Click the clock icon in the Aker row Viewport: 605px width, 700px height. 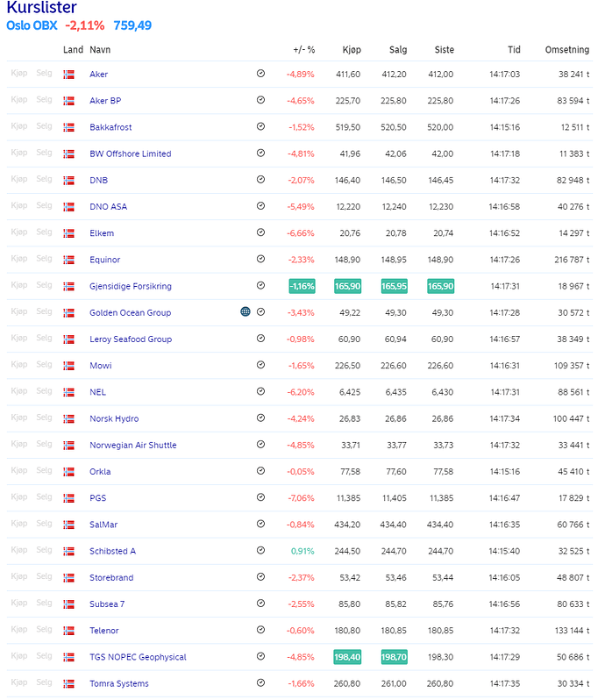pos(261,74)
